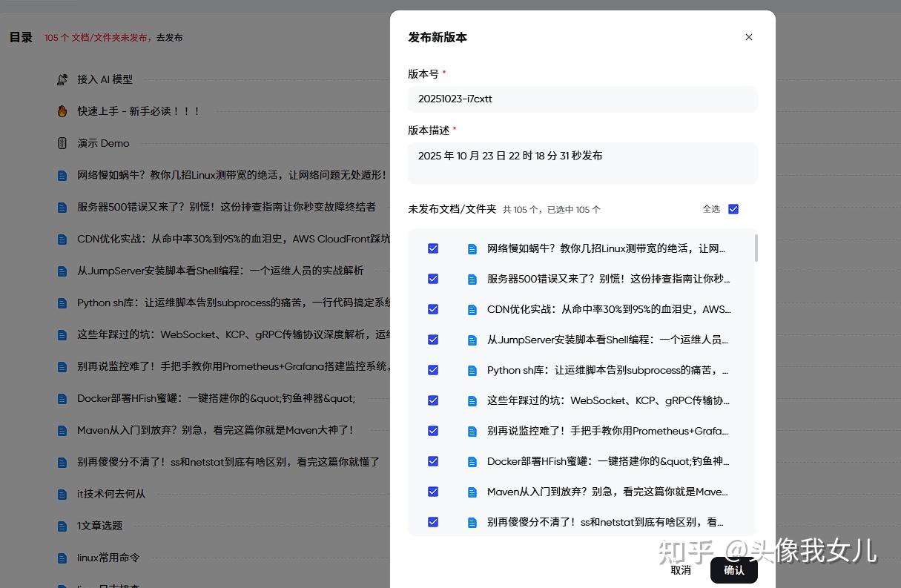Click the 版本描述 text area
Screen dimensions: 901x588
pyautogui.click(x=582, y=163)
